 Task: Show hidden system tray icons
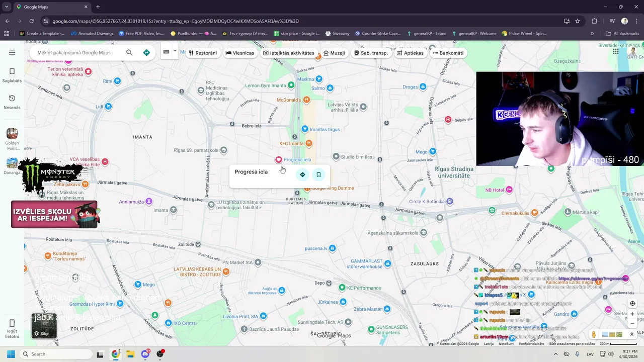coord(555,354)
